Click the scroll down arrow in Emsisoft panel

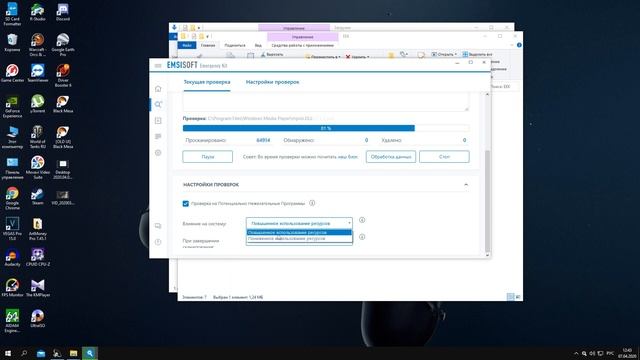[x=487, y=255]
